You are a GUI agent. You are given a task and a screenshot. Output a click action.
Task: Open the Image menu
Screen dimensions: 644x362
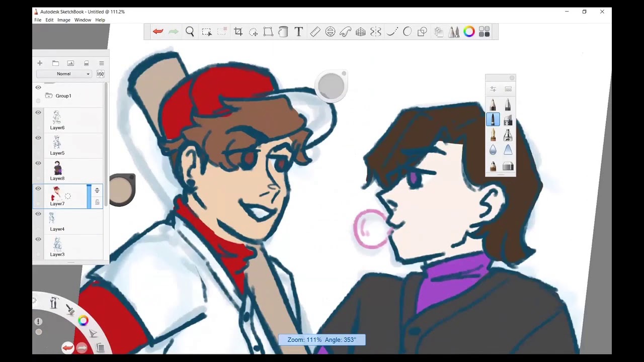64,20
